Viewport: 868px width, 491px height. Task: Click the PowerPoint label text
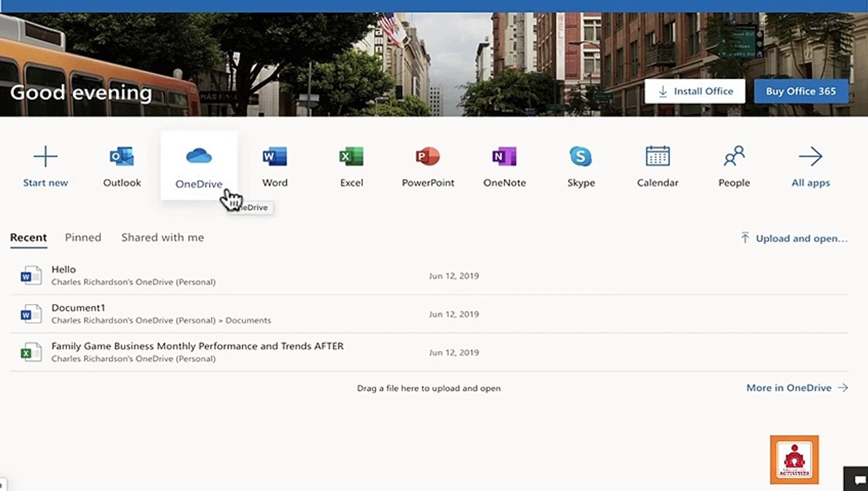coord(428,183)
